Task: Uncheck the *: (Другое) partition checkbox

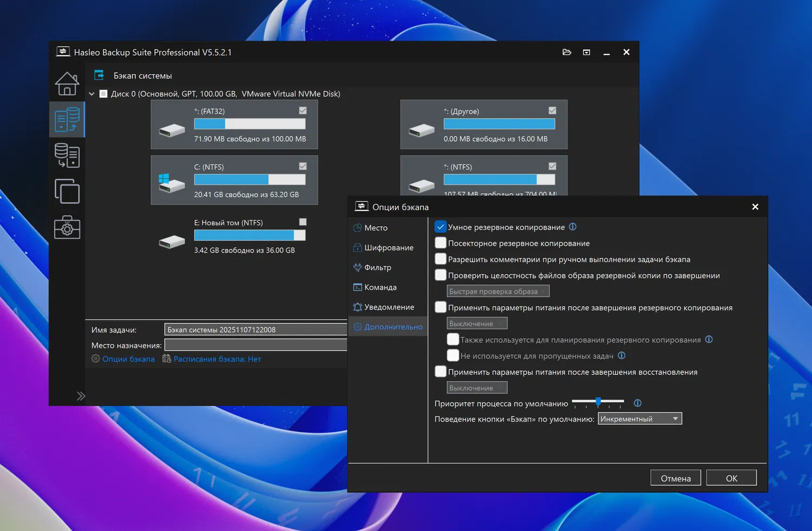Action: 552,110
